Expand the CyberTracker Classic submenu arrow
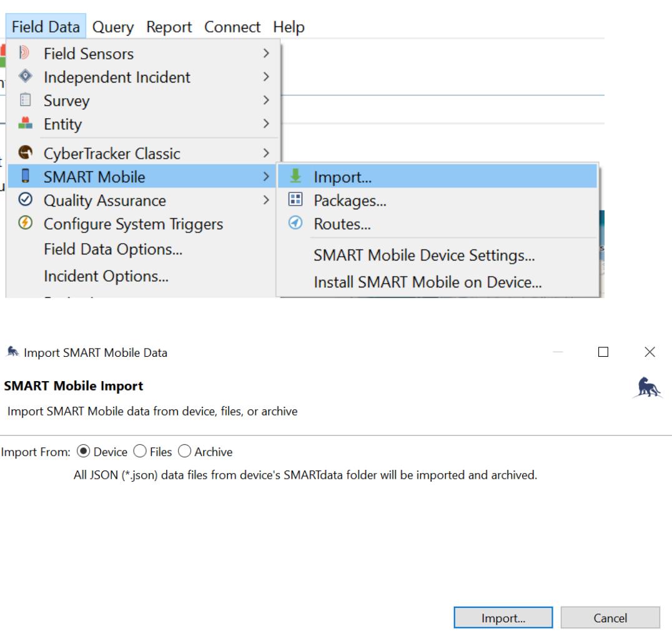 [267, 153]
